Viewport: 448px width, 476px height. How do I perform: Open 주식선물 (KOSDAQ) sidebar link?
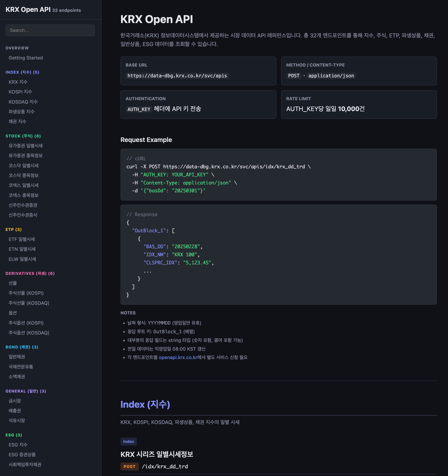pos(29,303)
